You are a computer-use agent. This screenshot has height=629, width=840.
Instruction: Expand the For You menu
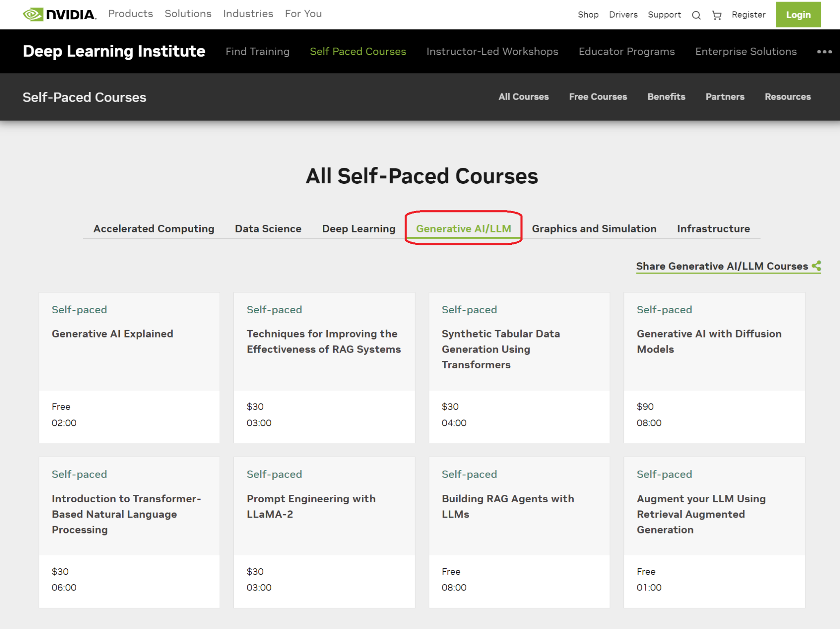(303, 14)
